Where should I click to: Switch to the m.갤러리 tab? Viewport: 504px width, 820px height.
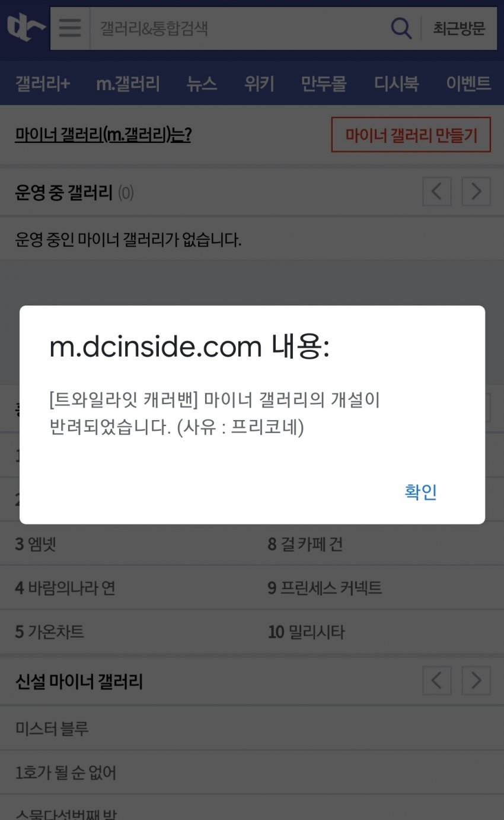[128, 84]
